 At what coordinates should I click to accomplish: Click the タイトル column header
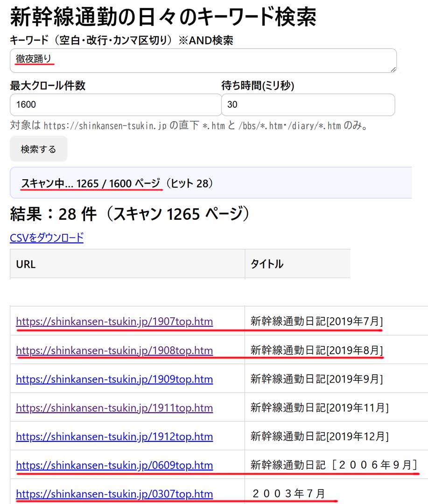(x=297, y=264)
